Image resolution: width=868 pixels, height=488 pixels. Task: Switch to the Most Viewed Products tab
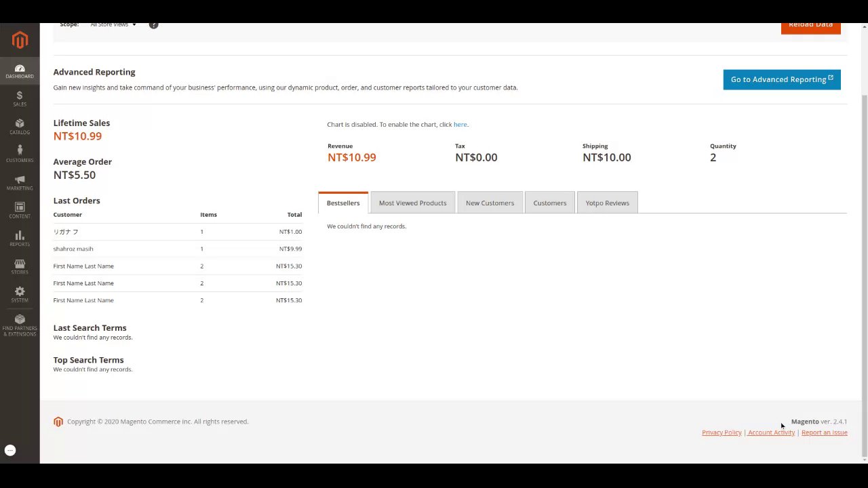pyautogui.click(x=412, y=203)
